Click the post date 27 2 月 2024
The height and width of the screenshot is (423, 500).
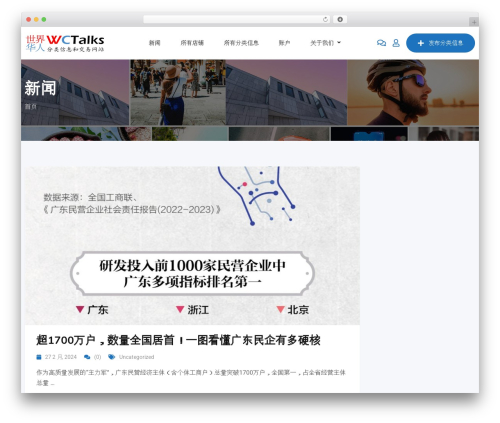(61, 357)
